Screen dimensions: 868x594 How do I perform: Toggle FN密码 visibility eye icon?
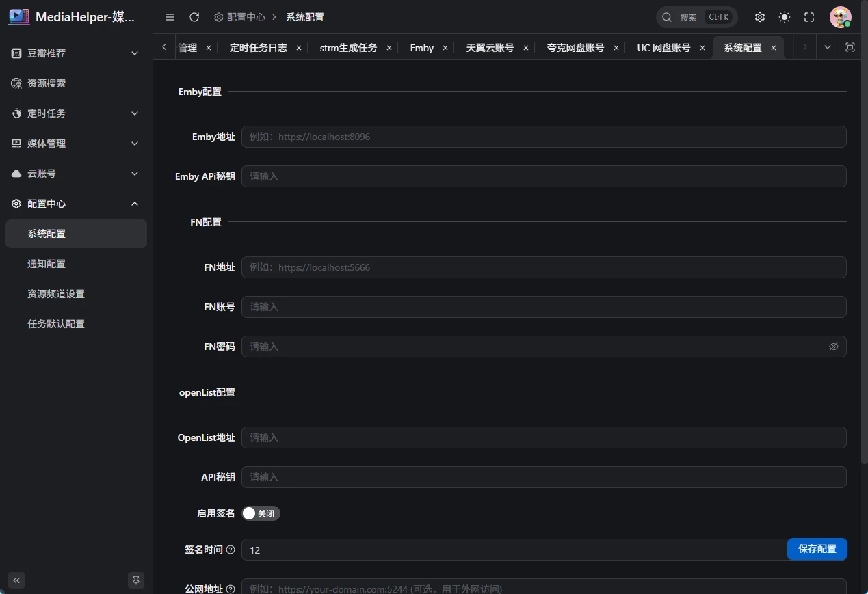[833, 347]
